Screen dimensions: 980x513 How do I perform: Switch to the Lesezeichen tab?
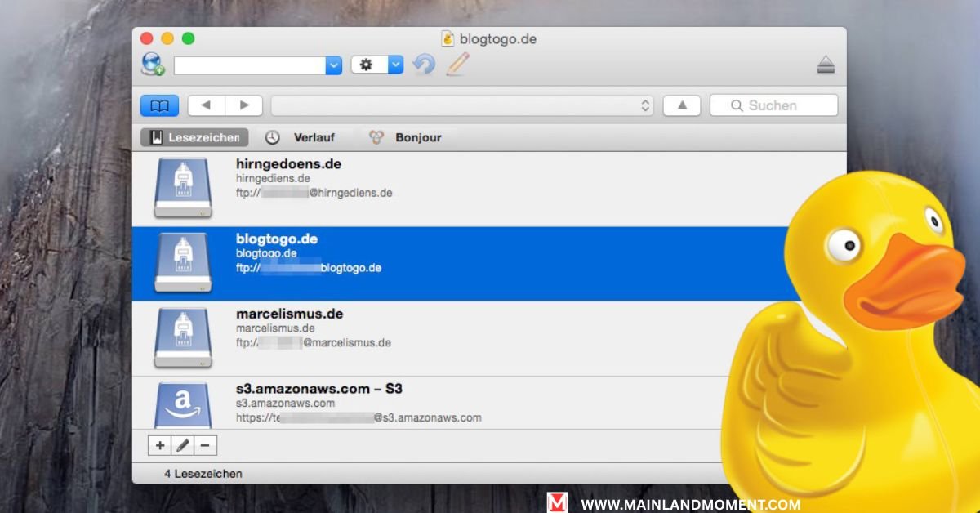point(195,137)
